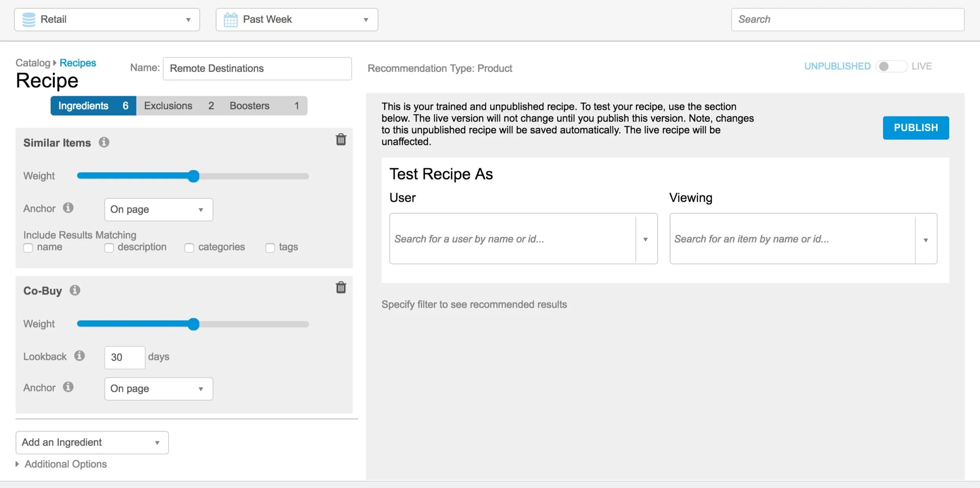Screen dimensions: 980x488
Task: Click the calendar icon in Past Week selector
Action: pyautogui.click(x=231, y=20)
